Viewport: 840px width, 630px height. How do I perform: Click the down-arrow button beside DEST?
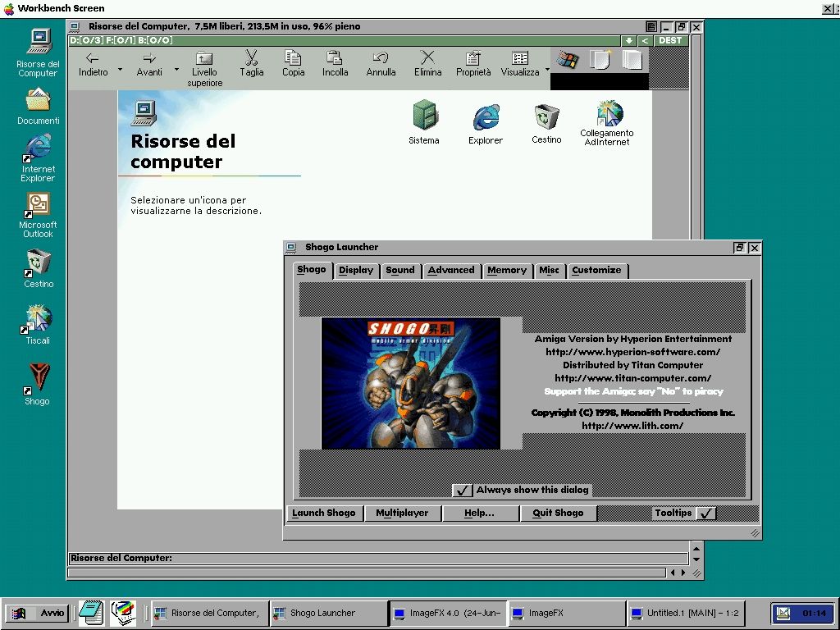click(x=629, y=41)
